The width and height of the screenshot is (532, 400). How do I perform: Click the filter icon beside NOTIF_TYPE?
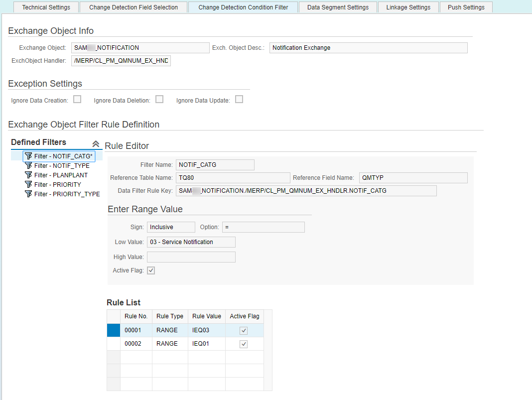tap(28, 165)
